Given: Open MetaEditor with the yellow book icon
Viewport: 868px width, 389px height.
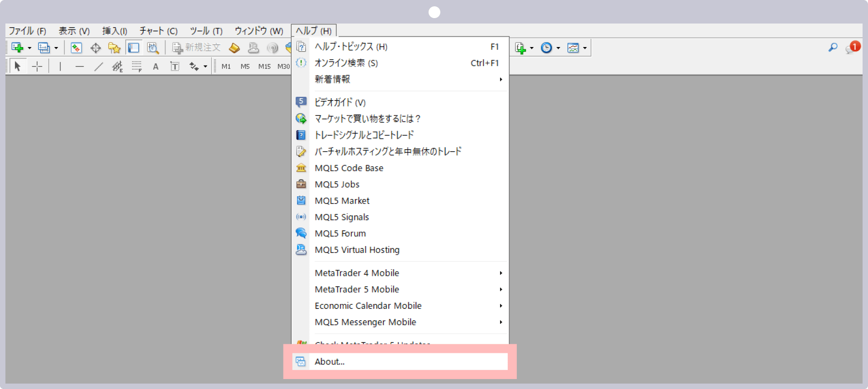Looking at the screenshot, I should pos(234,47).
